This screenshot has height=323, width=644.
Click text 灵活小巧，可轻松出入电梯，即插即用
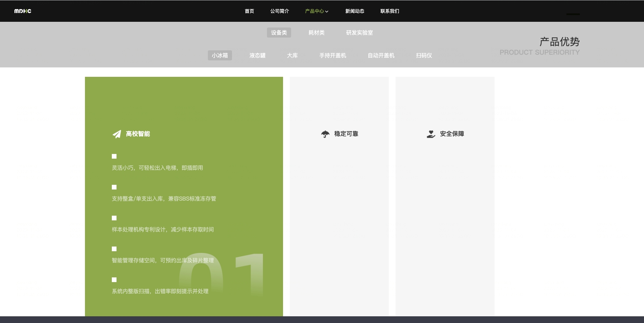click(157, 168)
